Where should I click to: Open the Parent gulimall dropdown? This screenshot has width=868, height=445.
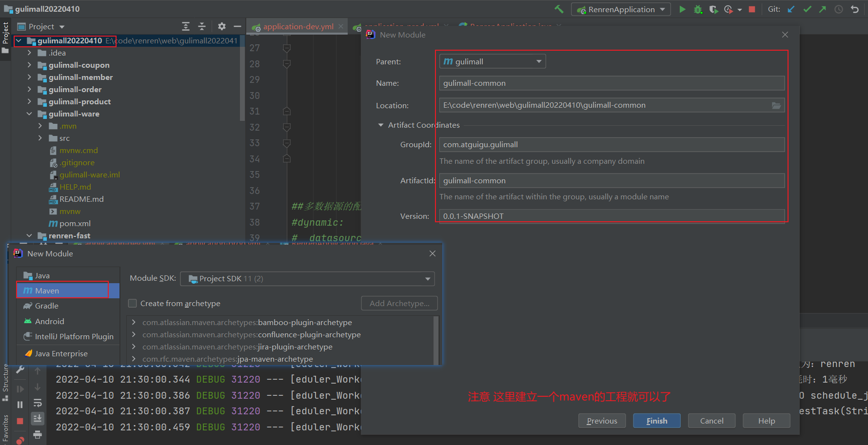coord(493,61)
